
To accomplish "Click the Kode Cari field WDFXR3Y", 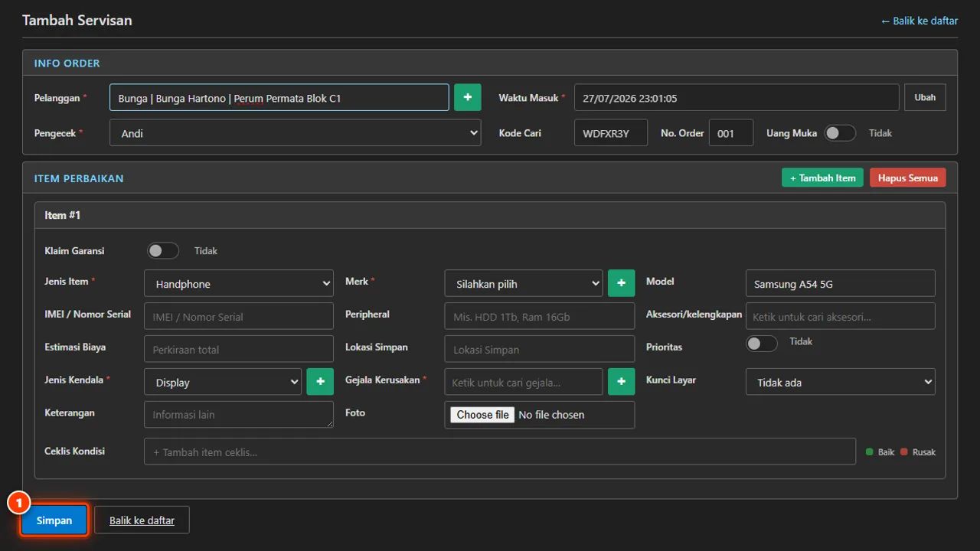I will [611, 133].
